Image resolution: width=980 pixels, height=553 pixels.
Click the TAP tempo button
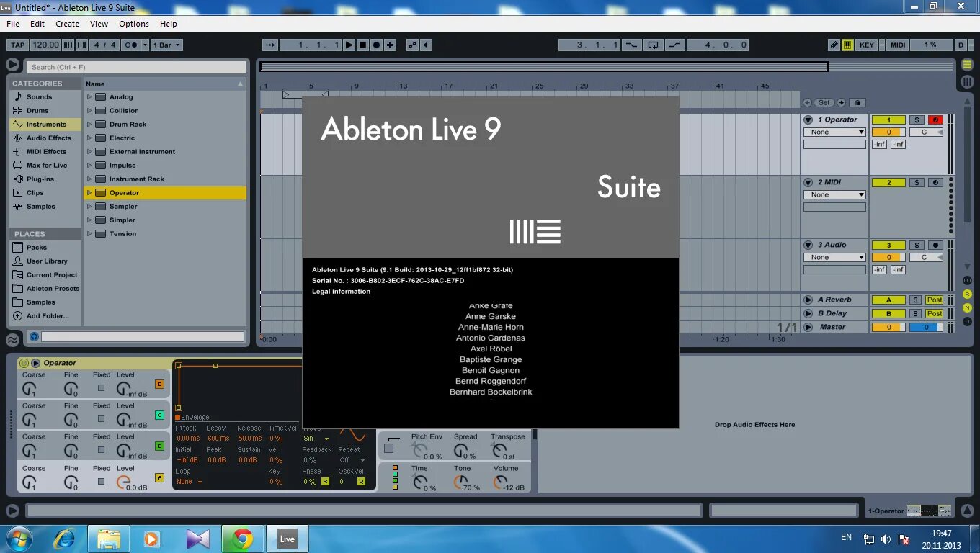coord(17,45)
